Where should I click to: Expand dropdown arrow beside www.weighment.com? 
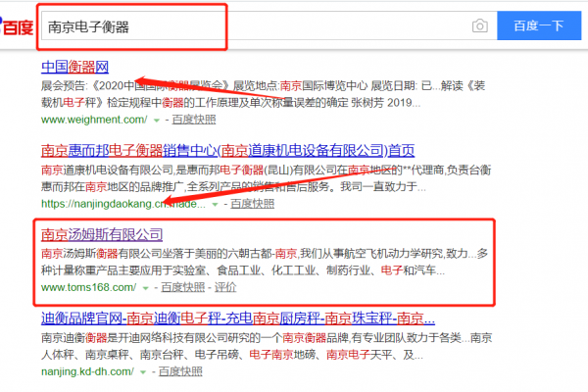[x=157, y=120]
